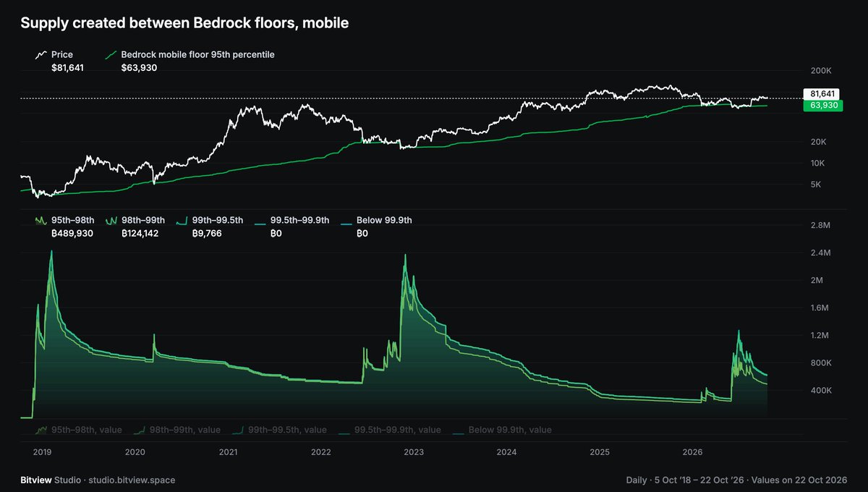
Task: Click the 2020 time axis label
Action: (135, 451)
